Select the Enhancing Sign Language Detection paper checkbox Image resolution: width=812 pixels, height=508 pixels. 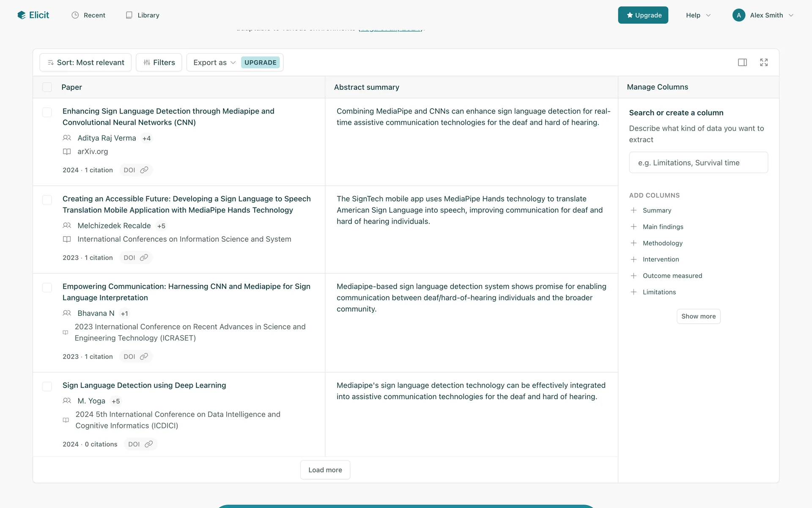coord(47,112)
